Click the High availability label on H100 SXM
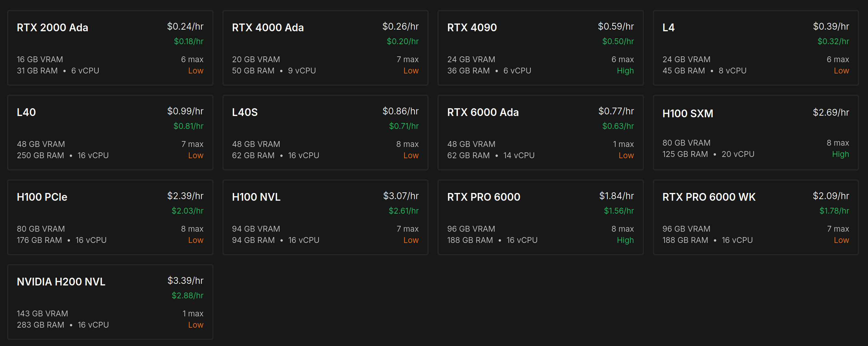868x346 pixels. [841, 154]
